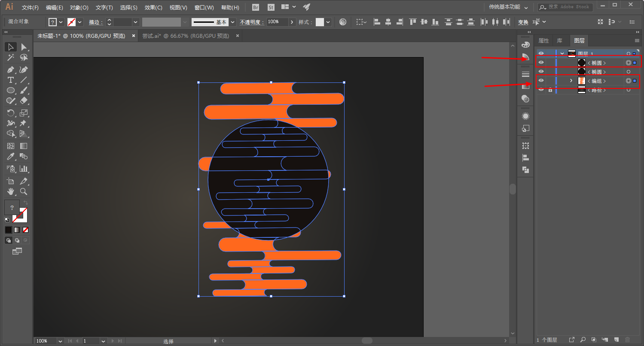Screen dimensions: 644x346
Task: Select the Paintbrush tool
Action: coord(24,91)
